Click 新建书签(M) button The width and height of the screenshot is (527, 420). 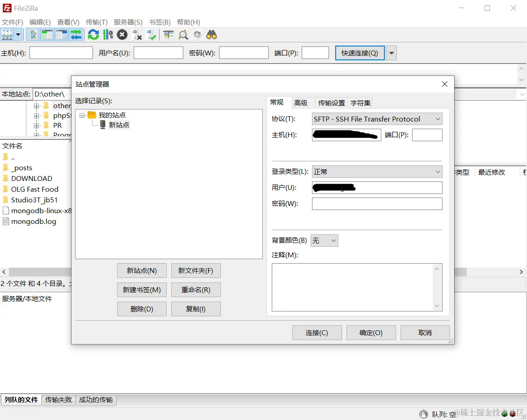point(142,290)
